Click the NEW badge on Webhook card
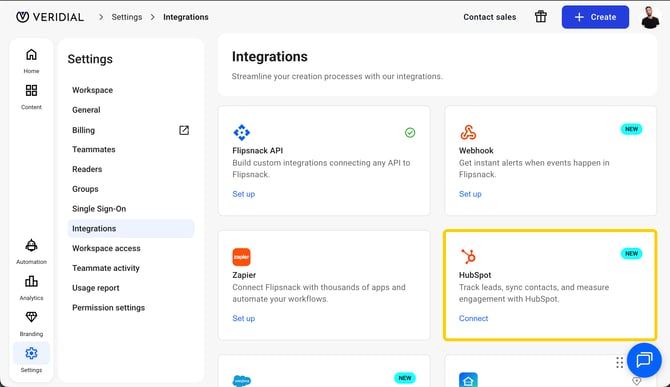Screen dimensions: 670x387 click(x=632, y=129)
